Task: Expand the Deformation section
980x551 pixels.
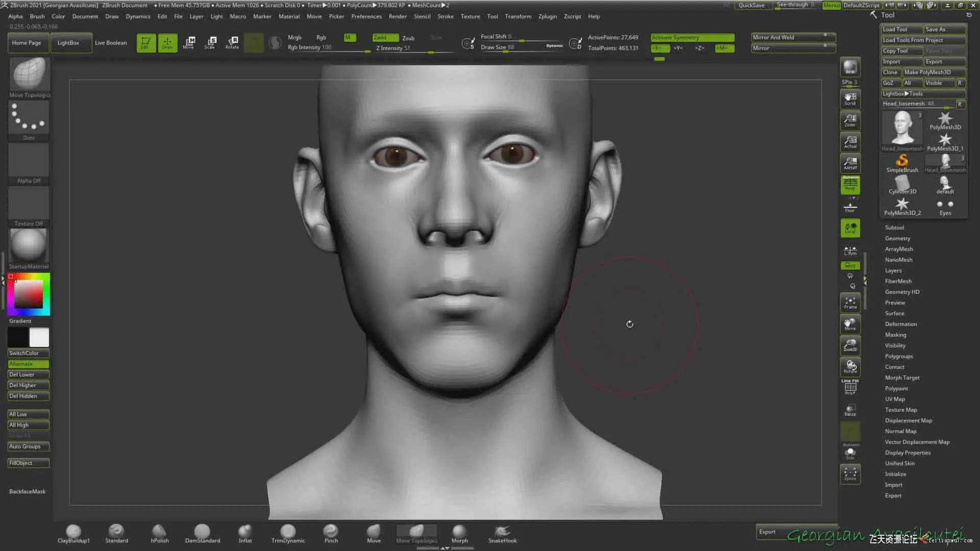Action: pos(900,324)
